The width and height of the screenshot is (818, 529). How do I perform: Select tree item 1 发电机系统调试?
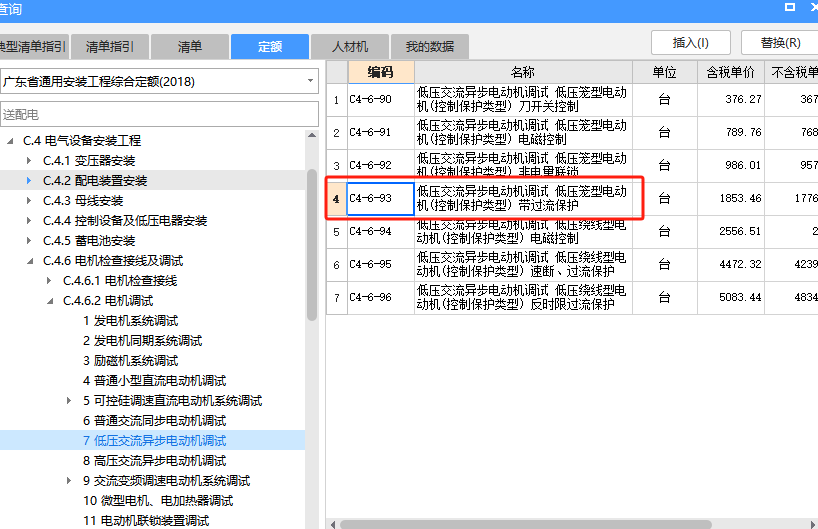click(130, 321)
